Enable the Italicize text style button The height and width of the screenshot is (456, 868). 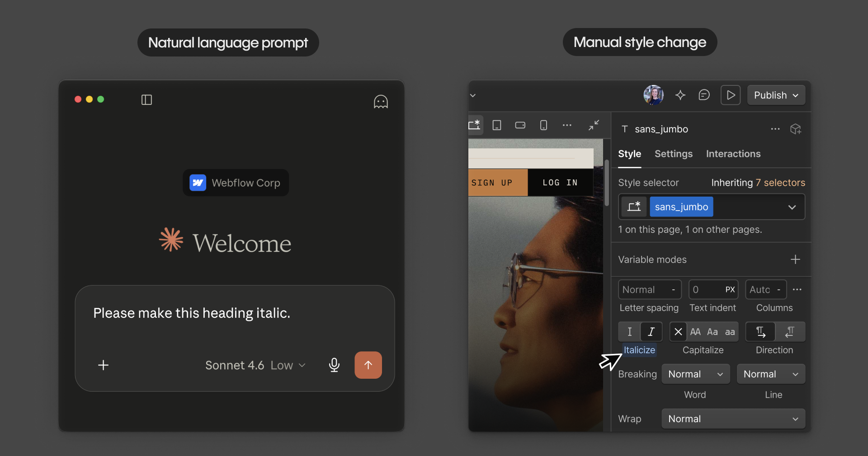click(x=651, y=332)
